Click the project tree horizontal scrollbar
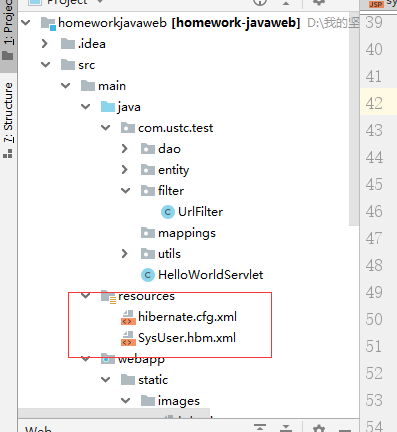Image resolution: width=397 pixels, height=432 pixels. (x=114, y=413)
